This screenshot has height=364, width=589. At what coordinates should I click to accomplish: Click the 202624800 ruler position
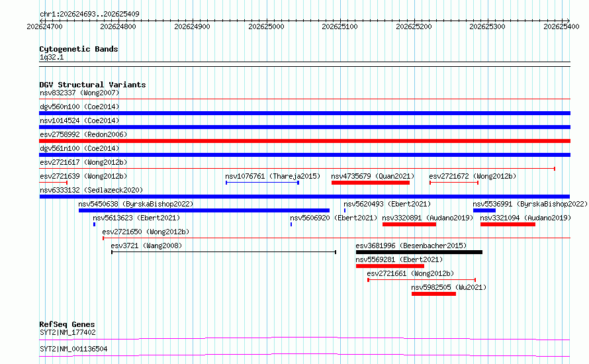tap(118, 26)
